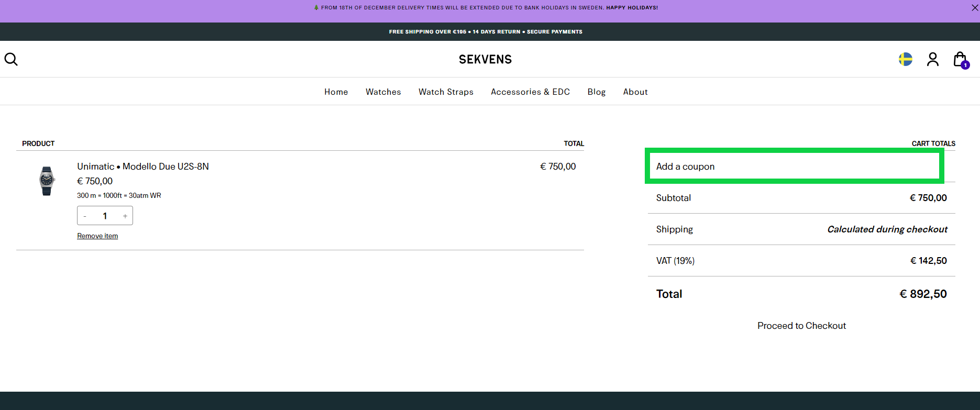Remove item from the cart
980x410 pixels.
tap(97, 236)
